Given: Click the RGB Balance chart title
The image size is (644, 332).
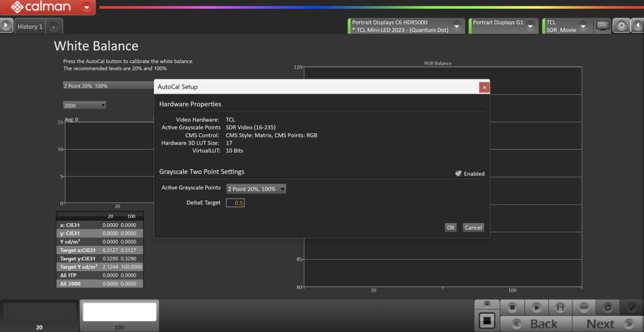Looking at the screenshot, I should pos(438,64).
